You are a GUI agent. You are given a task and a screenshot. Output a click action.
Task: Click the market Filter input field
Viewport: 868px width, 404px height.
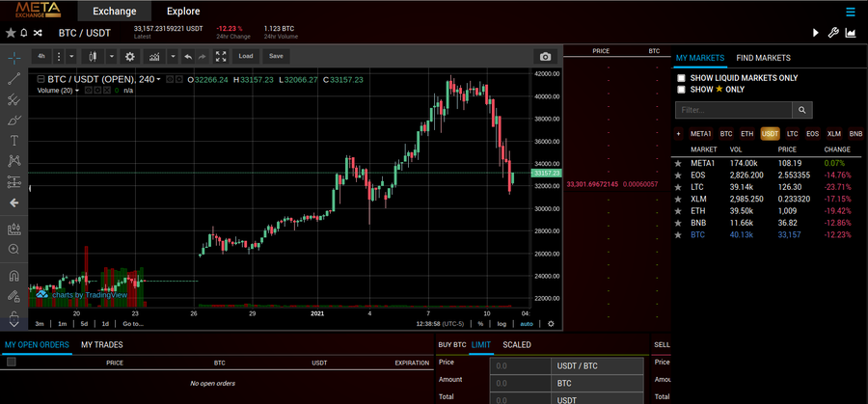pos(733,110)
